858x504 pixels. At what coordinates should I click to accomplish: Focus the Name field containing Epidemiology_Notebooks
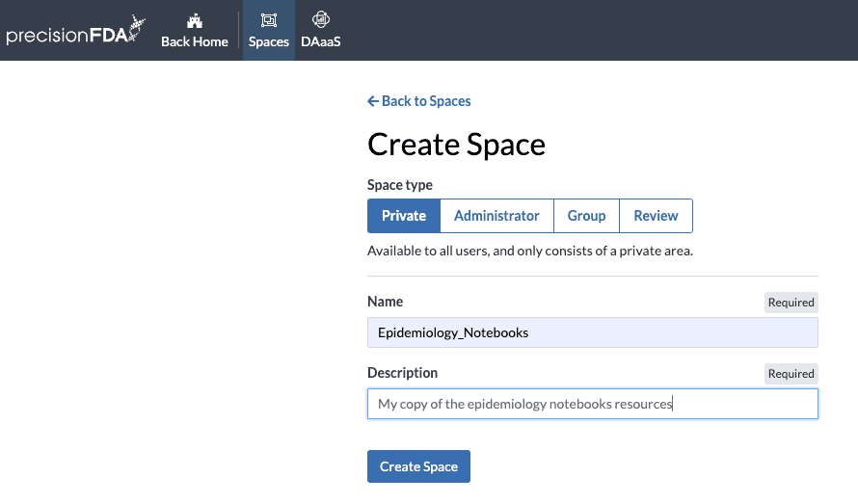(x=592, y=332)
